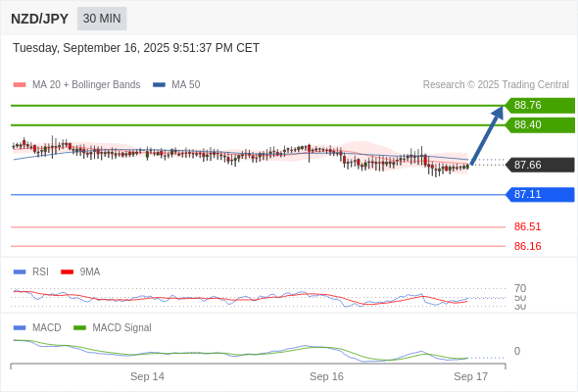Image resolution: width=578 pixels, height=392 pixels.
Task: Click the 87.11 blue pivot label
Action: (x=540, y=194)
